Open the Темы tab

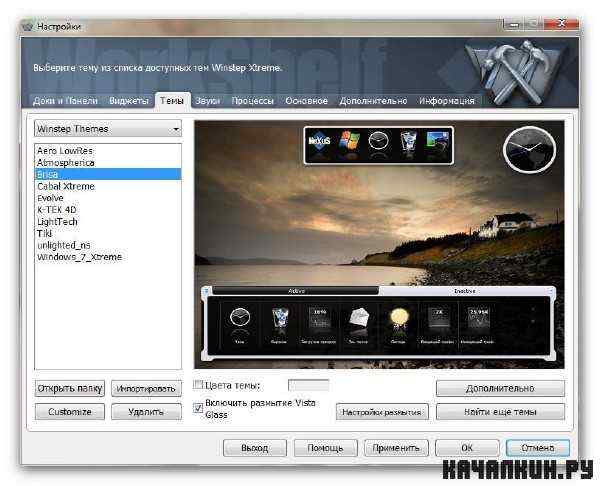click(172, 101)
